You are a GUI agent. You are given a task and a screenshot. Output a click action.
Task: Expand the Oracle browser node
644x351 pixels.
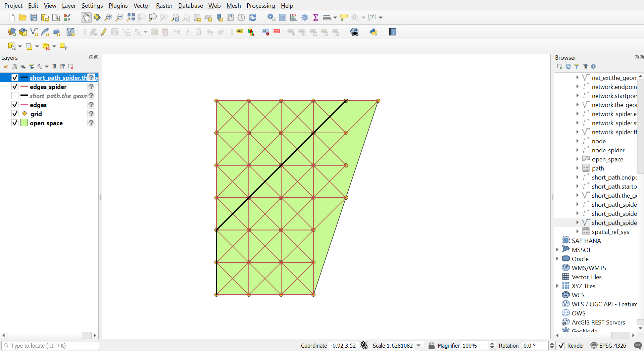pos(558,259)
